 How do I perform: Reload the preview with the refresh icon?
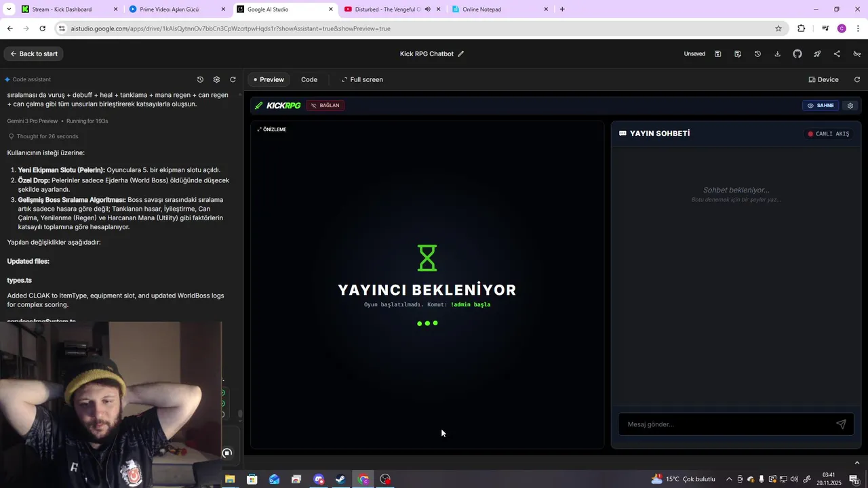click(x=857, y=79)
